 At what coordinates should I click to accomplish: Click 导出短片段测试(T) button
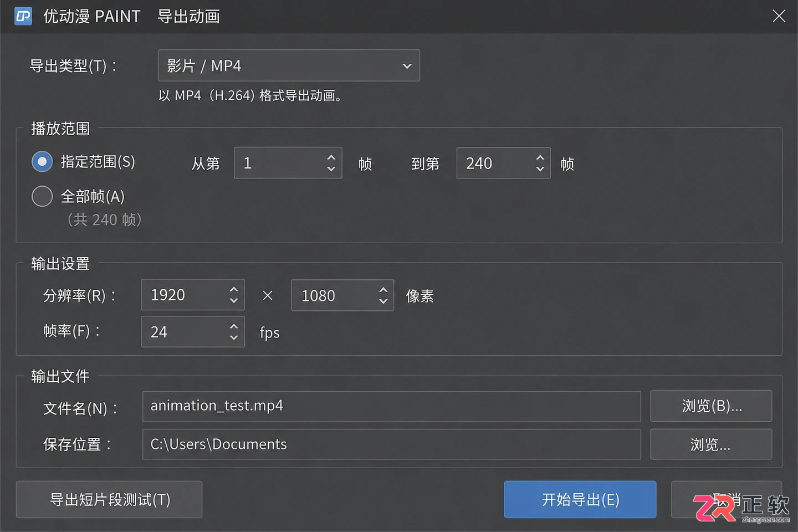coord(109,499)
